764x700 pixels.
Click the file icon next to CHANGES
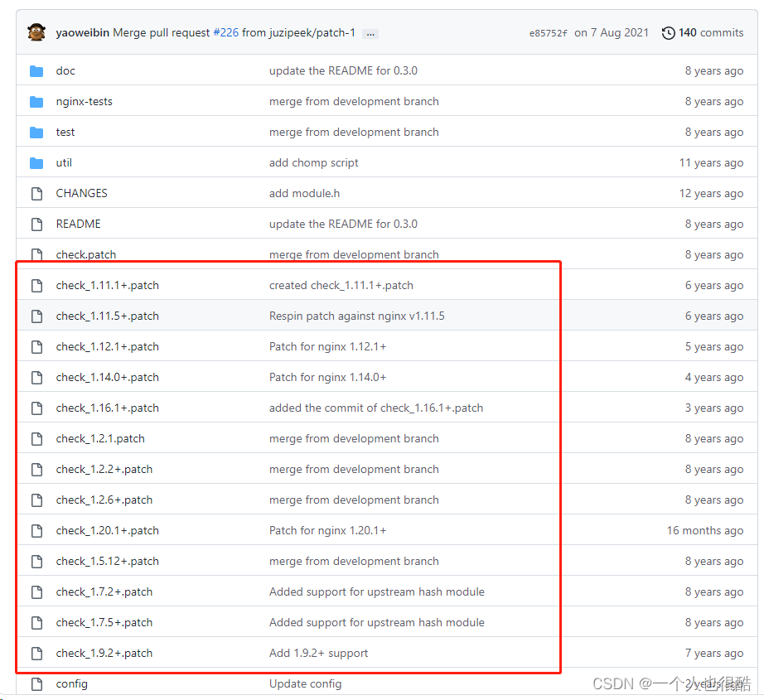[36, 193]
